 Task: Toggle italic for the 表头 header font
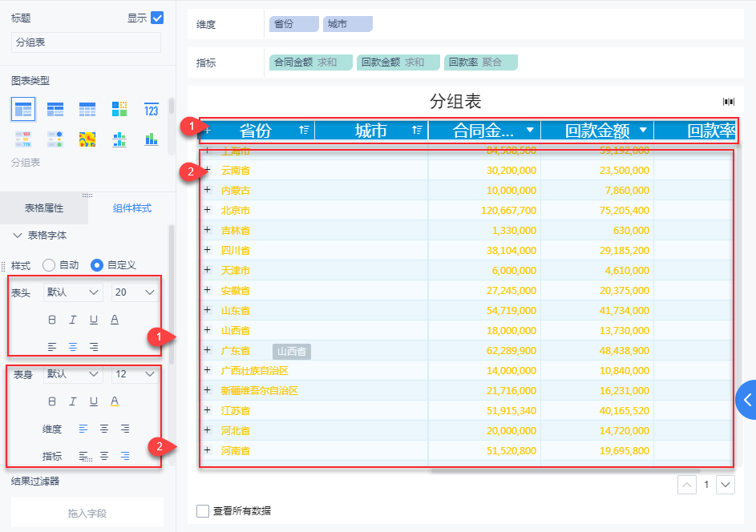[73, 320]
